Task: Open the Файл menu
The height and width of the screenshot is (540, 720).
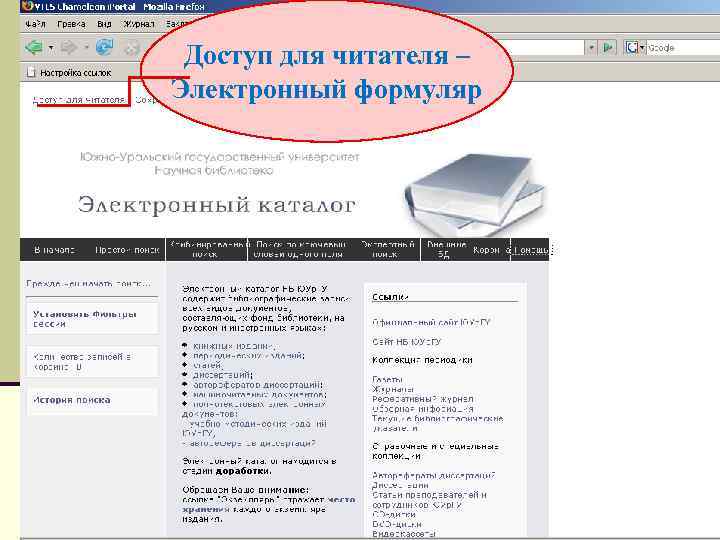Action: pos(35,24)
